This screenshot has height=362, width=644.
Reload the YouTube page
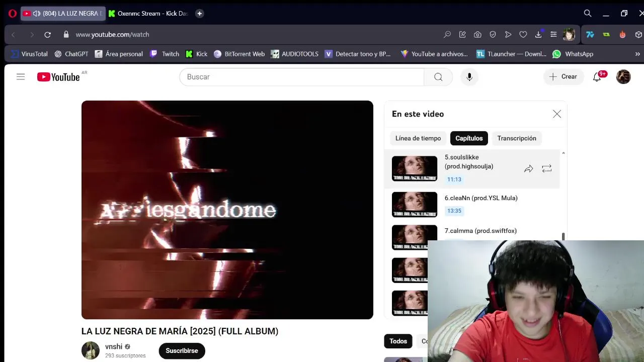coord(47,35)
